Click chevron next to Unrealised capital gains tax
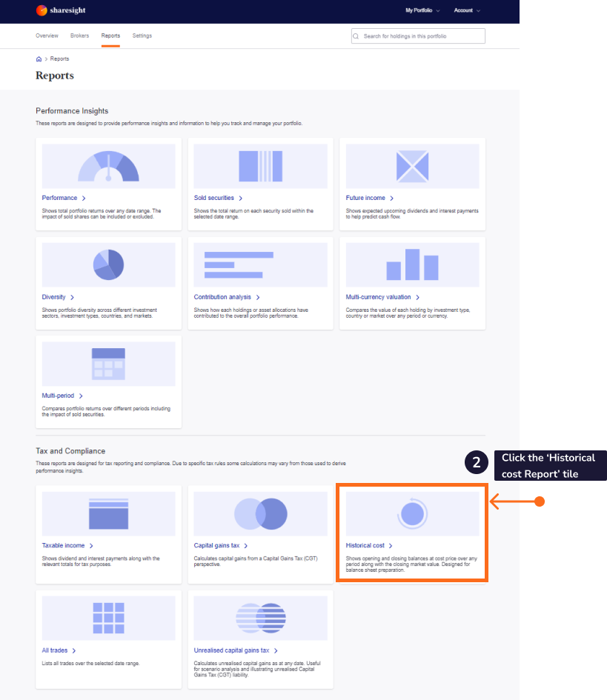The image size is (607, 700). pos(276,651)
